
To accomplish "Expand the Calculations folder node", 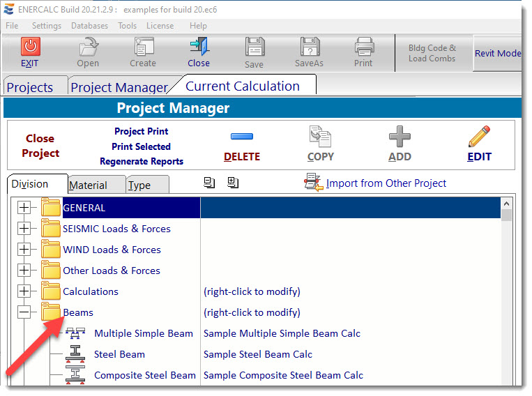I will point(24,291).
